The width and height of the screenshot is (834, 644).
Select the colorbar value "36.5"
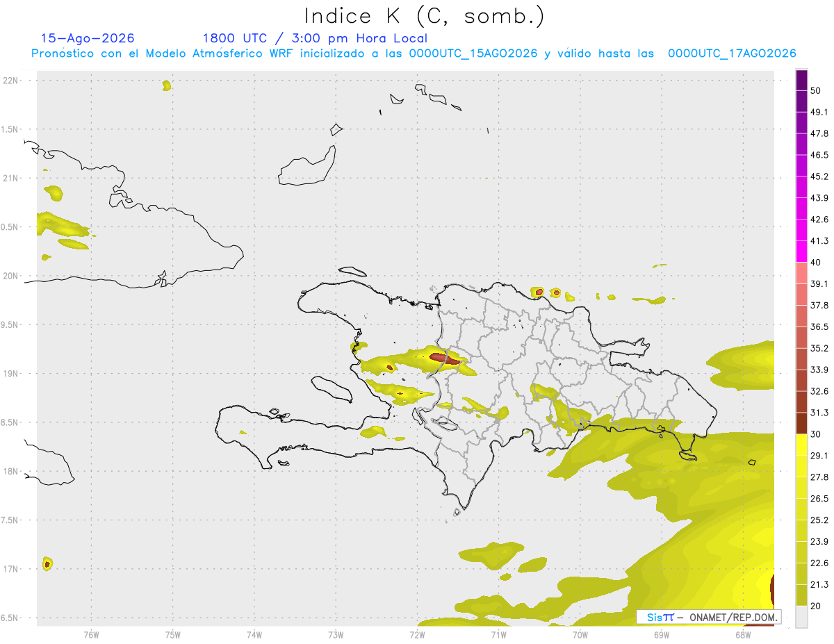pos(819,327)
